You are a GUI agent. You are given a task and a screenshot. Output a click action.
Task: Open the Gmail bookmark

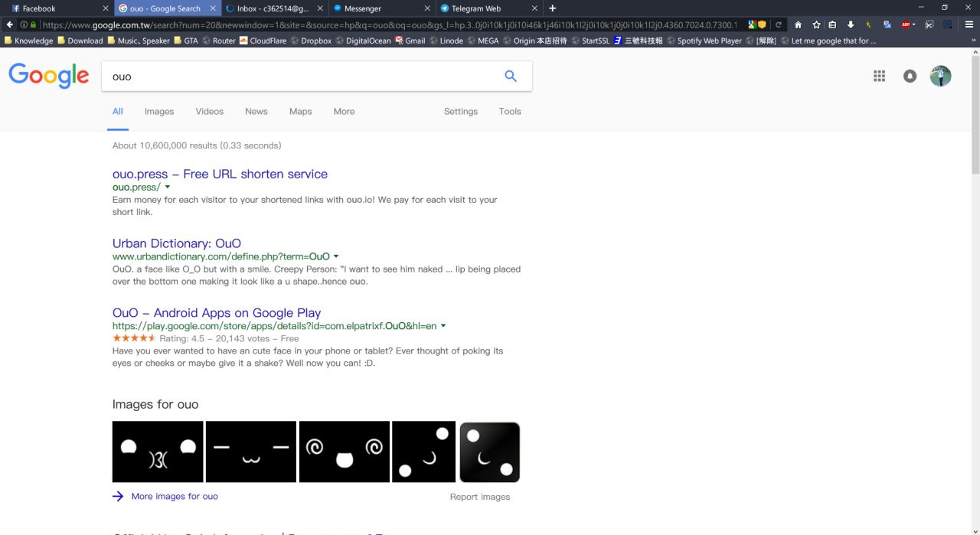pyautogui.click(x=410, y=41)
